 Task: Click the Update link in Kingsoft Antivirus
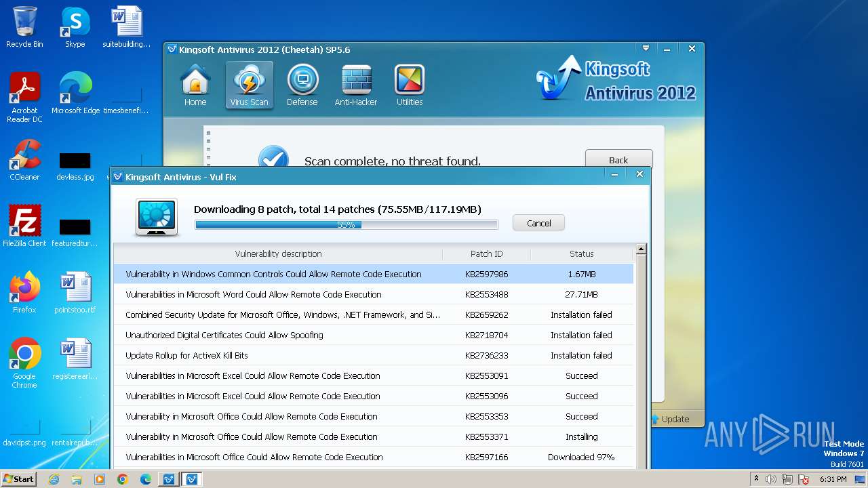point(670,419)
